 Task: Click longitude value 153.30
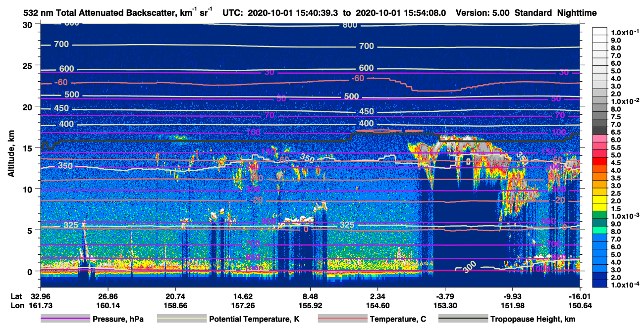pos(445,305)
